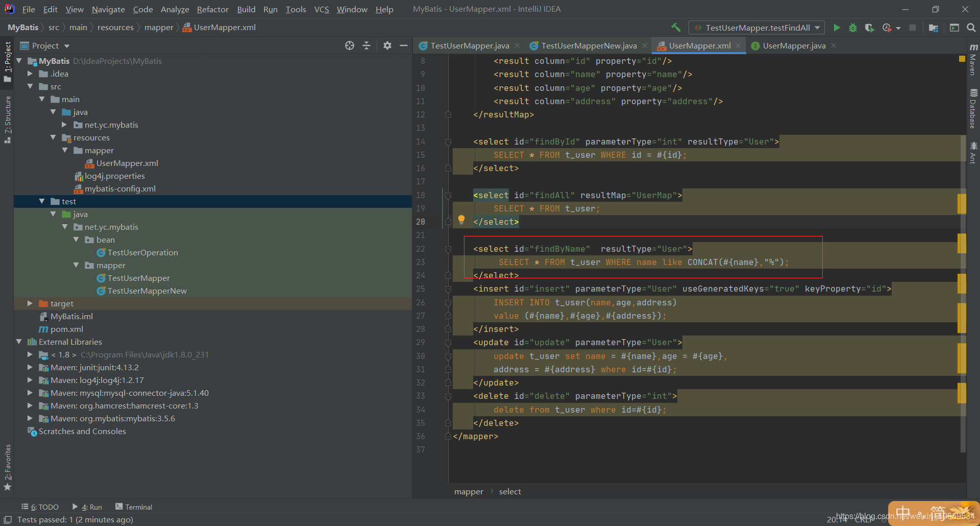Open the Terminal tool window
Image resolution: width=980 pixels, height=526 pixels.
click(x=134, y=507)
